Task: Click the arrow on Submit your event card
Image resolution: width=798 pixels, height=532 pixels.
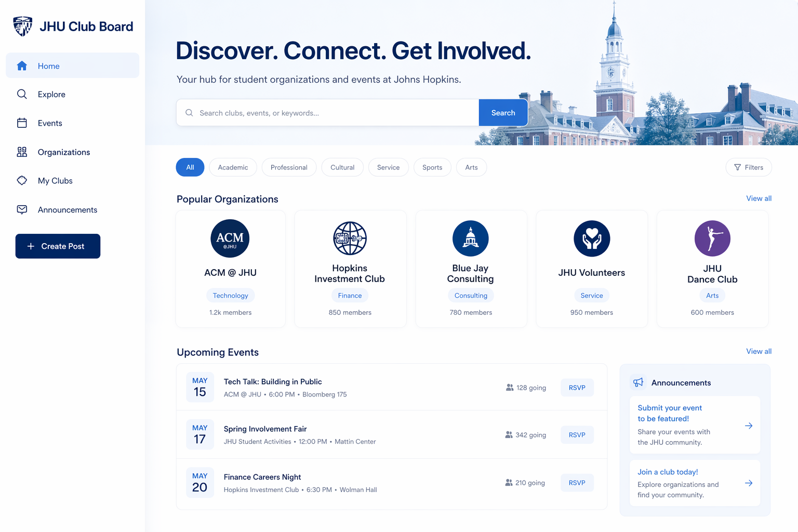Action: coord(749,425)
